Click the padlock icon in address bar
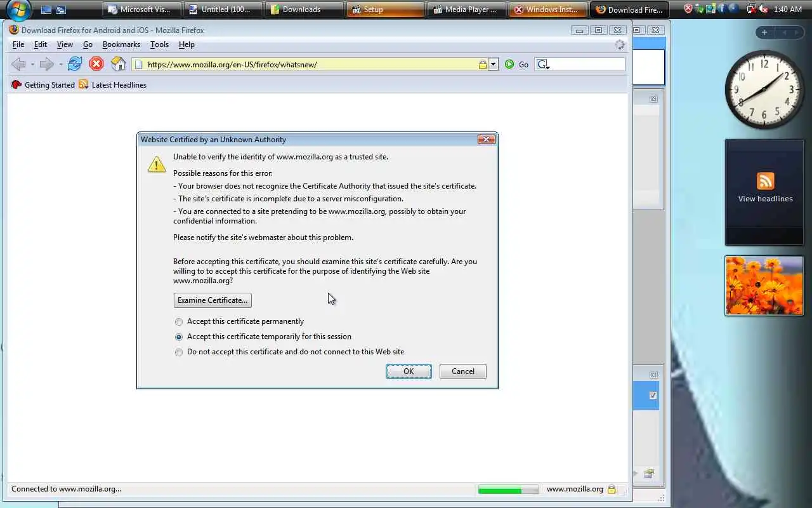812x508 pixels. pyautogui.click(x=483, y=64)
